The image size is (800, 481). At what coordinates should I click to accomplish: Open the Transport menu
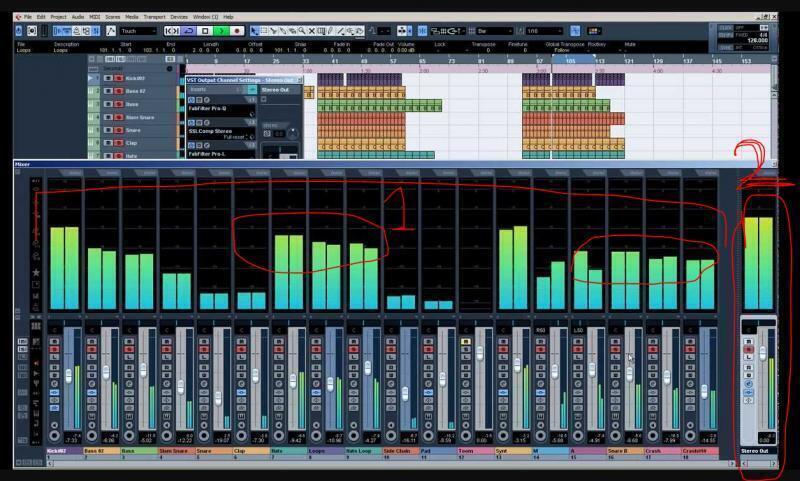click(x=154, y=17)
